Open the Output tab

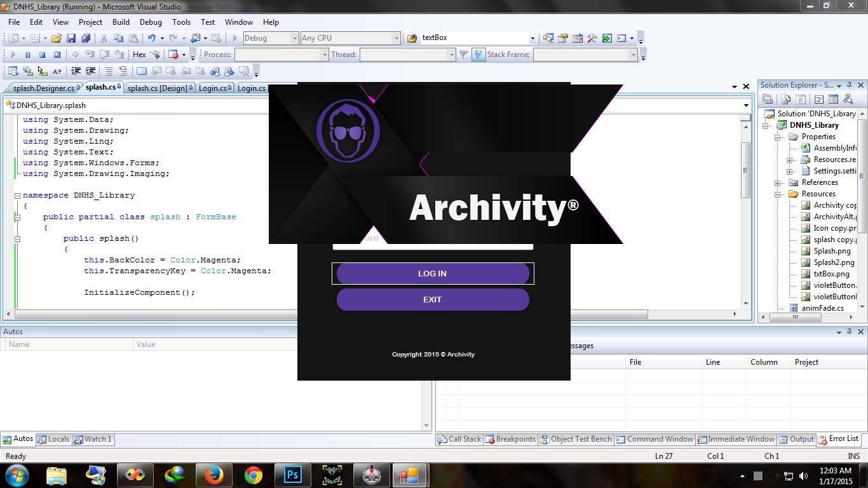[x=797, y=439]
